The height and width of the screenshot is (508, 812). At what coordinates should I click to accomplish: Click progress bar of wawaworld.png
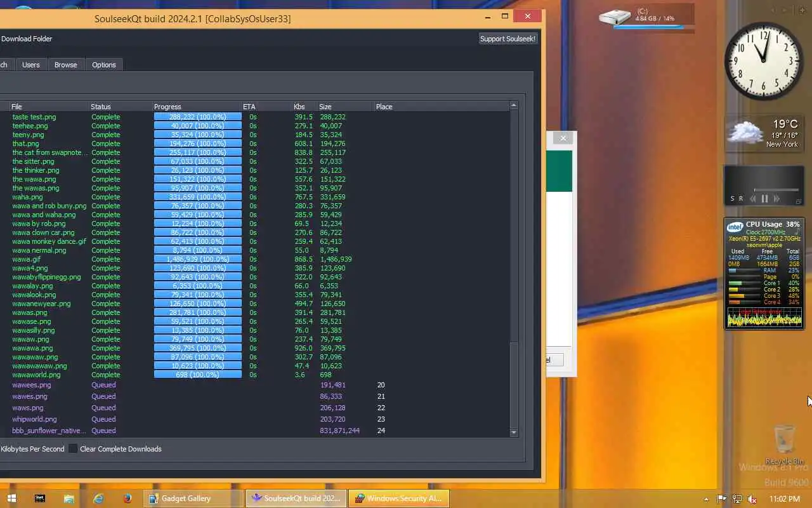pos(198,375)
